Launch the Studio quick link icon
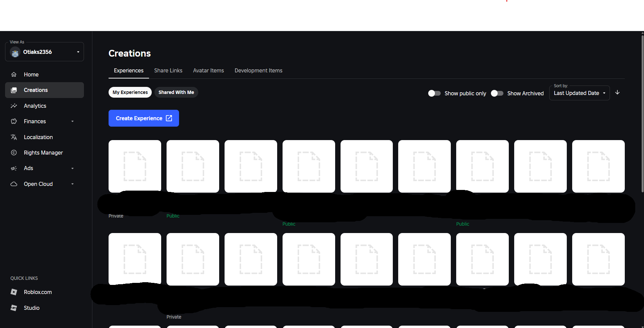The image size is (644, 328). [x=14, y=308]
